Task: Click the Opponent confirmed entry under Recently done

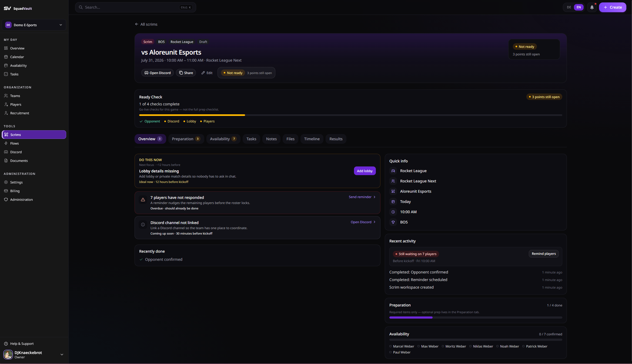Action: coord(161,259)
